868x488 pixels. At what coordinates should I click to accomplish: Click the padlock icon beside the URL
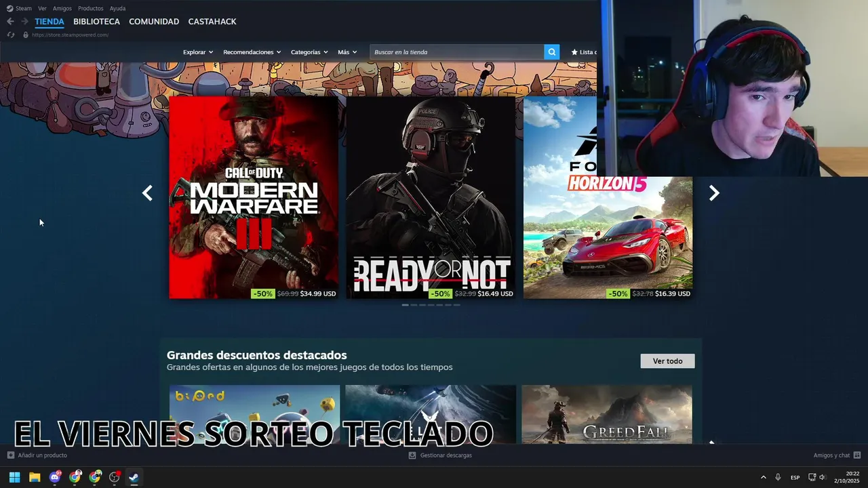click(x=26, y=35)
